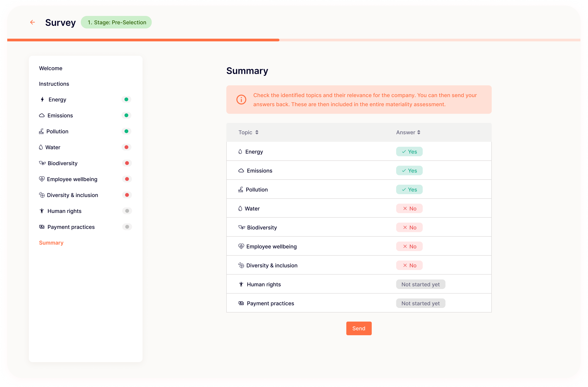Go to Instructions in sidebar
The height and width of the screenshot is (387, 588).
pos(54,84)
